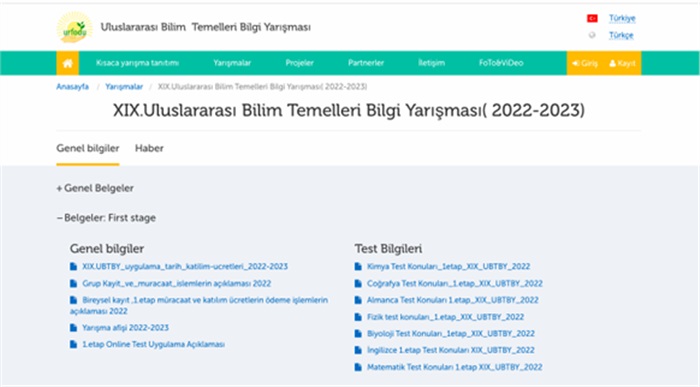Click the Giriş login button
This screenshot has width=700, height=387.
(x=585, y=63)
